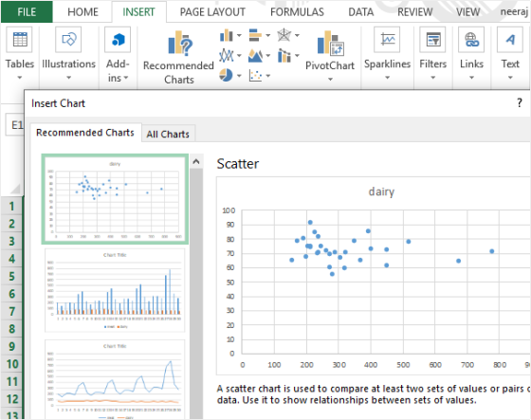Click the neeraj account name
This screenshot has width=531, height=420.
click(x=515, y=11)
